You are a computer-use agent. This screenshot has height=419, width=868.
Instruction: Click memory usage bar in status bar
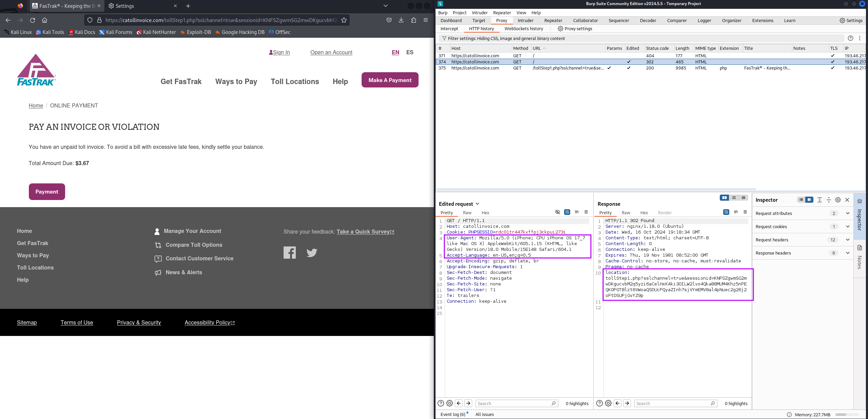847,414
